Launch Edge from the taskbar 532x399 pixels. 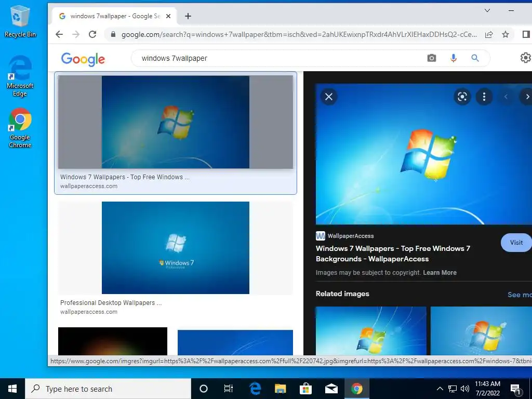coord(255,389)
